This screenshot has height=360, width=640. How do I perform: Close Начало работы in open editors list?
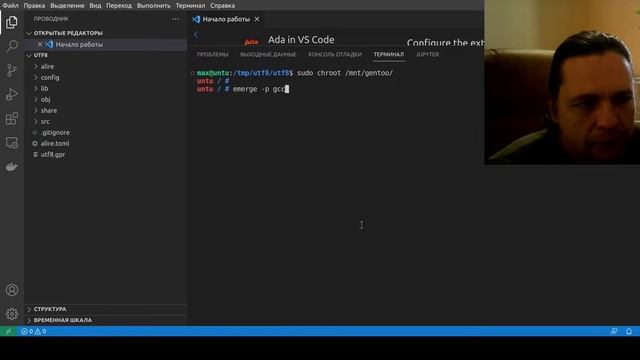click(x=40, y=44)
